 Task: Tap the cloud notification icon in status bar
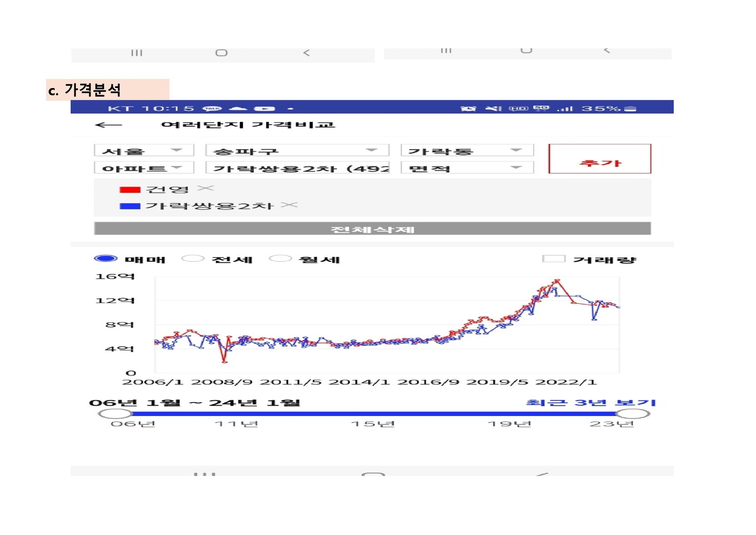coord(238,108)
